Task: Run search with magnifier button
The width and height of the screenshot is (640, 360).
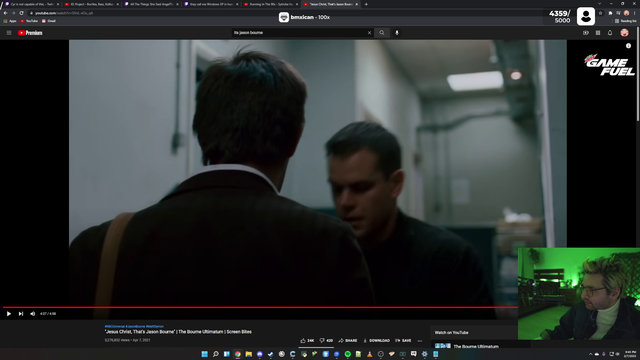Action: (382, 33)
